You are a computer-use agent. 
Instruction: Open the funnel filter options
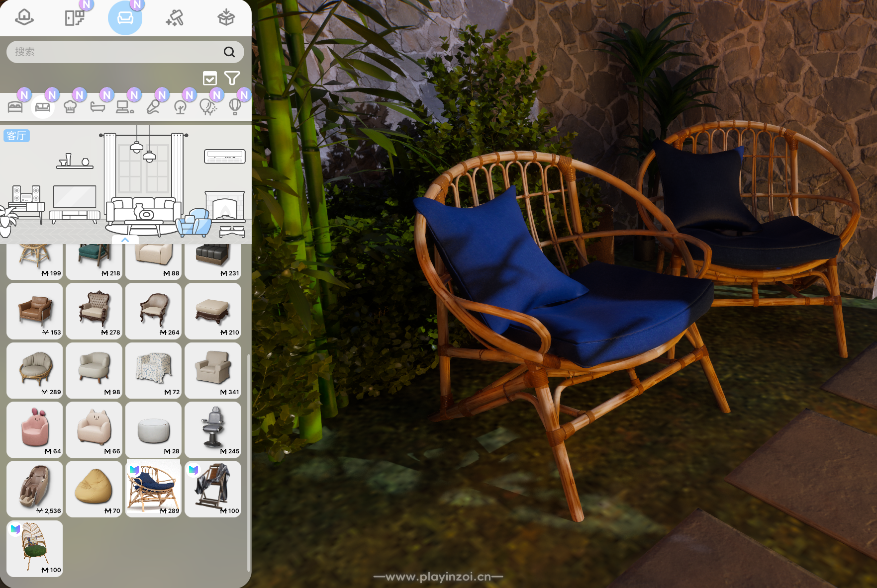[232, 78]
